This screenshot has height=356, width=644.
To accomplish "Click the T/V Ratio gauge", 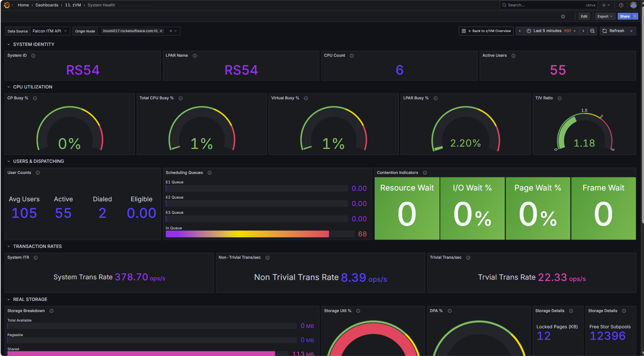I will (584, 132).
